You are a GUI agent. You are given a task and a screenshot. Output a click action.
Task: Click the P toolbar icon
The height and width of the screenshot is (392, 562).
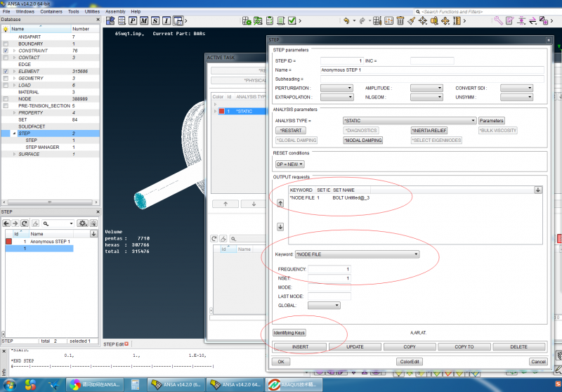[x=133, y=21]
